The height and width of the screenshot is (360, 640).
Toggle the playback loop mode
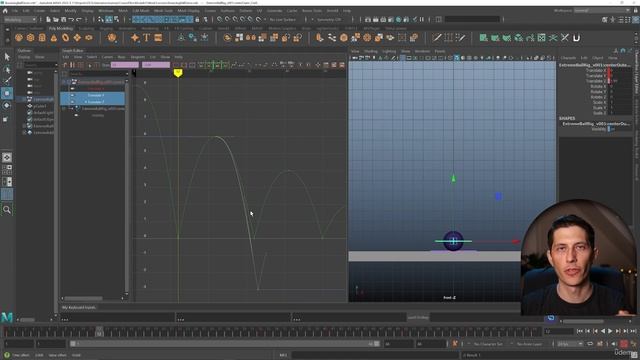[x=590, y=344]
